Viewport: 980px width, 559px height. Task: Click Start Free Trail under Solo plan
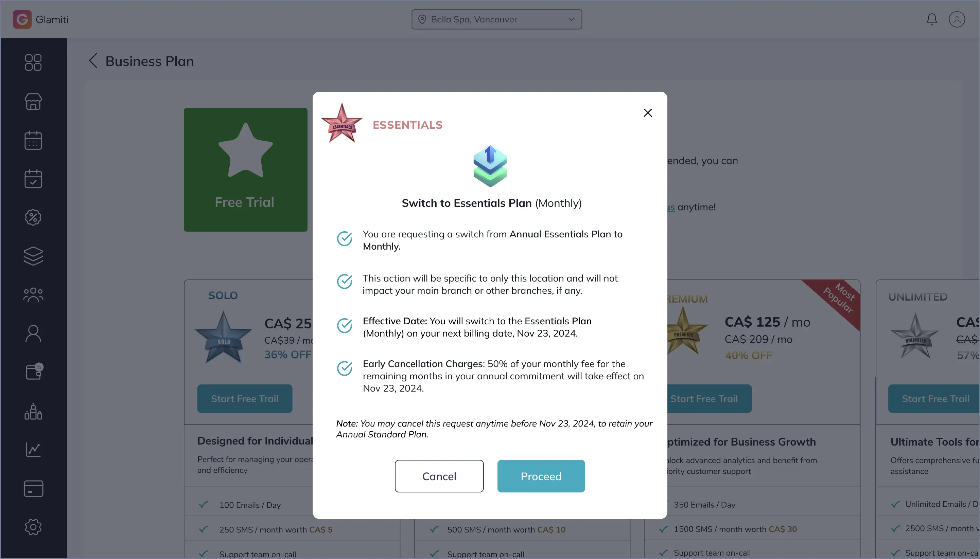[x=245, y=398]
